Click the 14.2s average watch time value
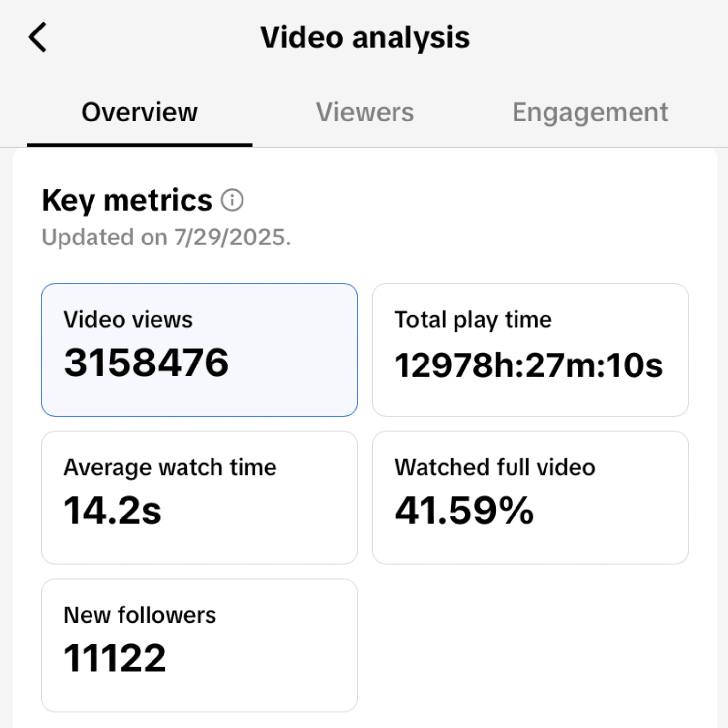The height and width of the screenshot is (728, 728). coord(113,512)
